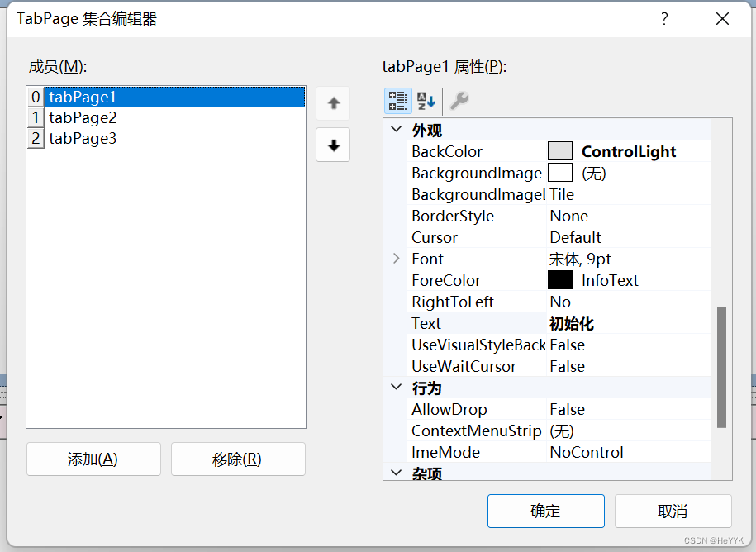Click the ContextMenuStrip value (无)
Screen dimensions: 756x552
pos(562,431)
